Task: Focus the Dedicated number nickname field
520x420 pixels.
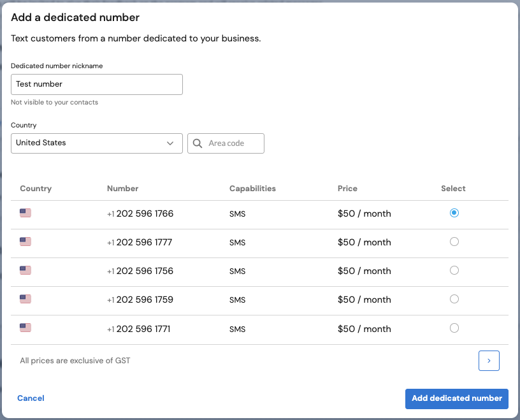Action: point(96,84)
